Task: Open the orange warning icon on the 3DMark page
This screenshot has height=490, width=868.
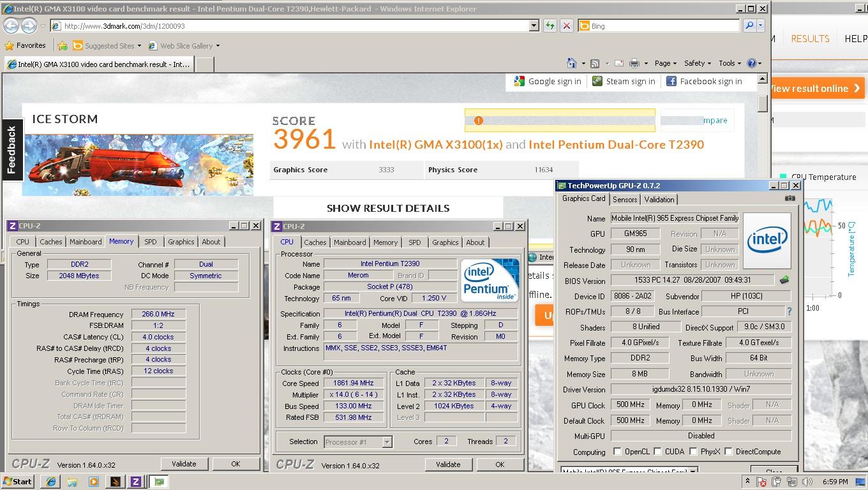Action: pos(479,121)
